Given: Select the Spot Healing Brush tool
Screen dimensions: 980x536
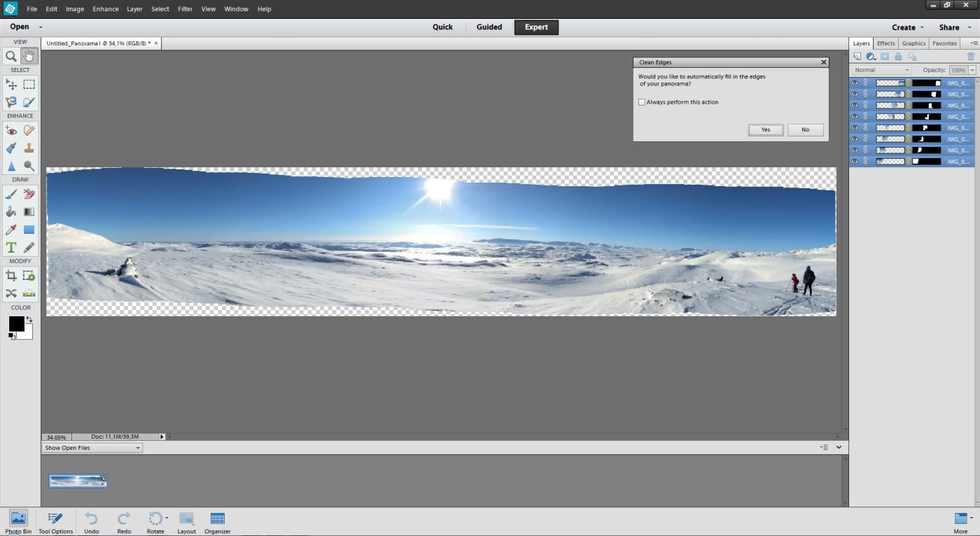Looking at the screenshot, I should pos(29,130).
